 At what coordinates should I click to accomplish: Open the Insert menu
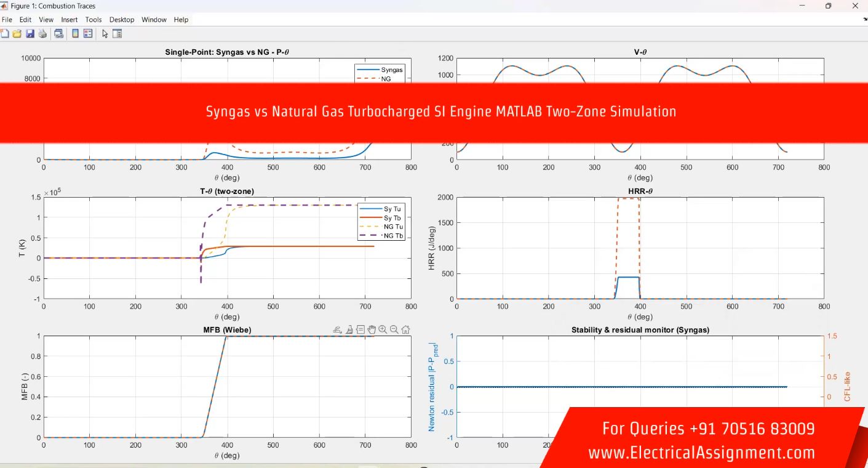pyautogui.click(x=70, y=20)
